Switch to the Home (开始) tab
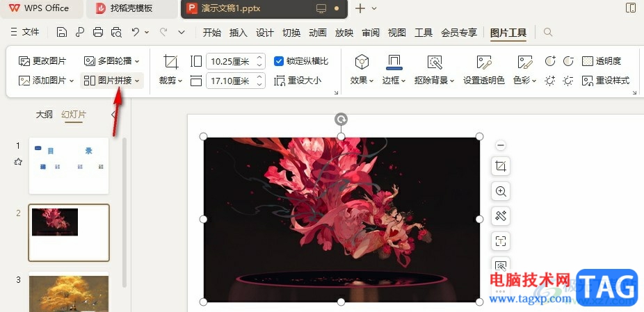The width and height of the screenshot is (644, 312). tap(212, 33)
